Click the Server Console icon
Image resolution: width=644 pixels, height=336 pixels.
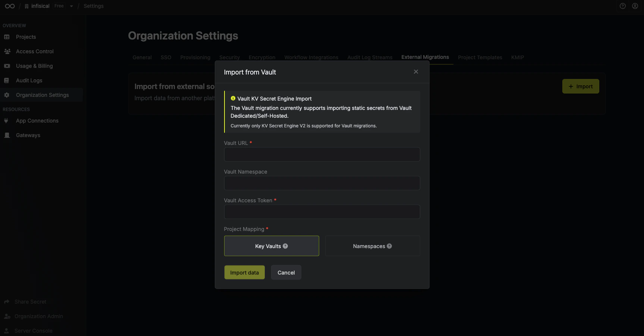6,331
